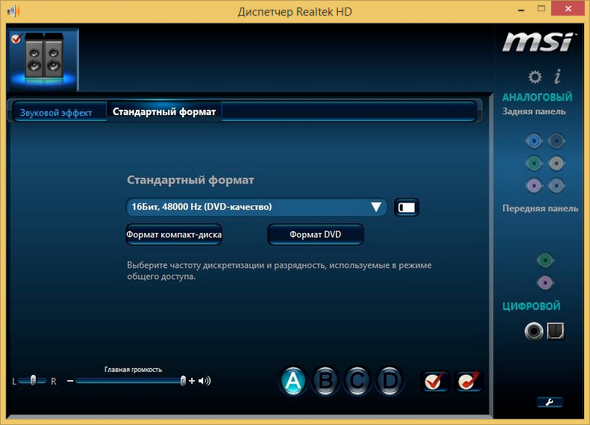Click the first checkmark button beside preset D
The height and width of the screenshot is (425, 590).
click(434, 381)
